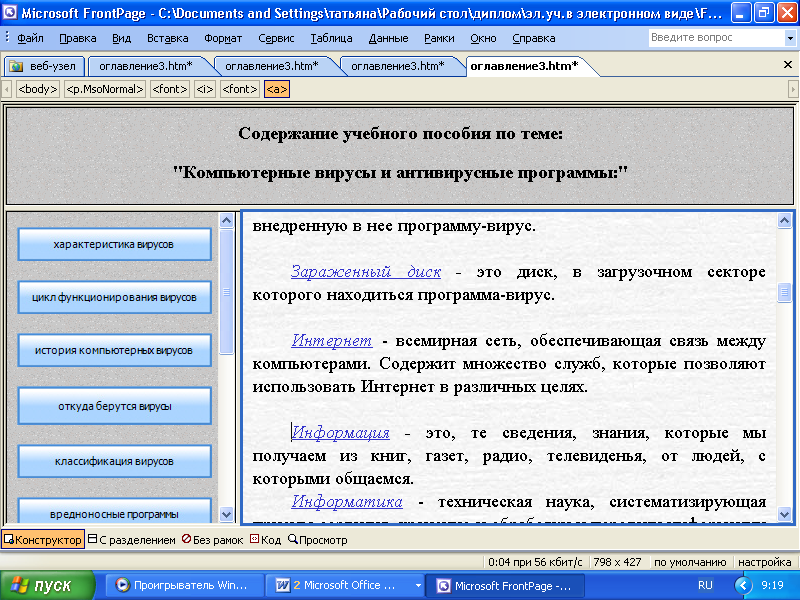
Task: Open the Код code view
Action: 265,540
